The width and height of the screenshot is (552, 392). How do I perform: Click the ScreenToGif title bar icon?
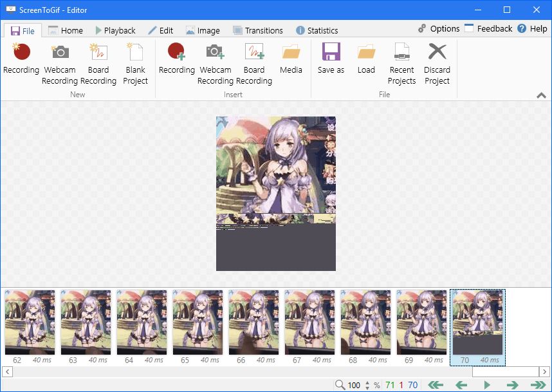point(10,10)
